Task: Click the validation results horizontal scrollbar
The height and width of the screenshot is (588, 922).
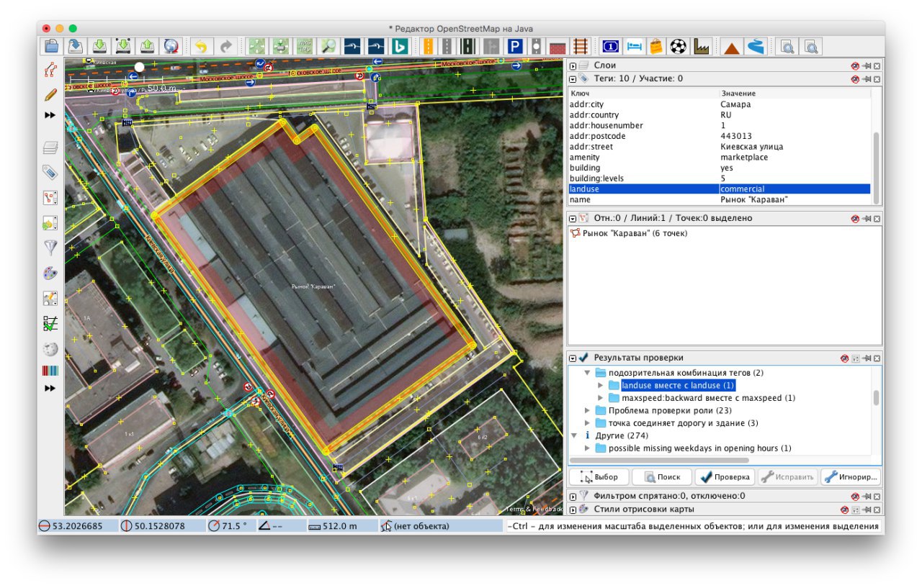Action: (659, 460)
